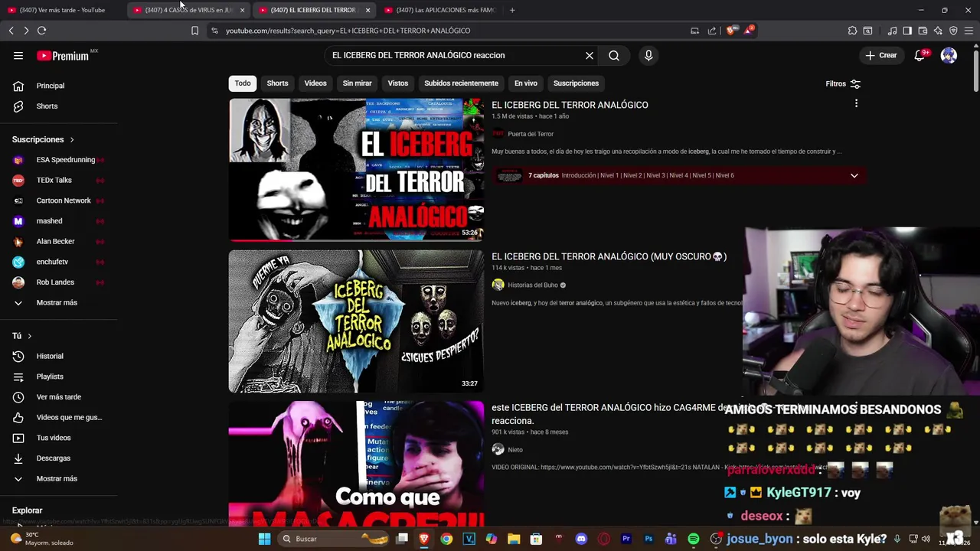Open the YouTube hamburger guide menu
980x551 pixels.
coord(18,55)
